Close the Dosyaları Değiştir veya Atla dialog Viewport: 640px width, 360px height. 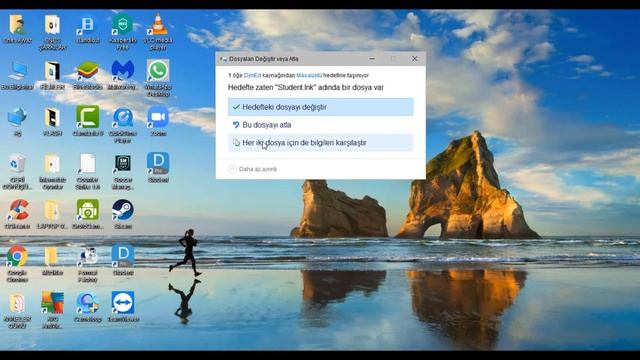point(414,59)
